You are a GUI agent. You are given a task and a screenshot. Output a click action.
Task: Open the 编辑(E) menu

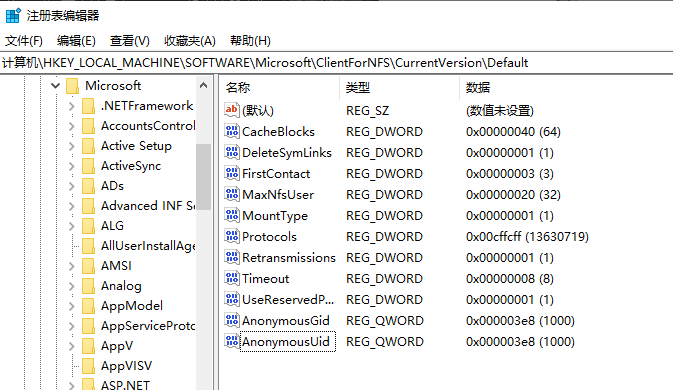click(x=76, y=41)
